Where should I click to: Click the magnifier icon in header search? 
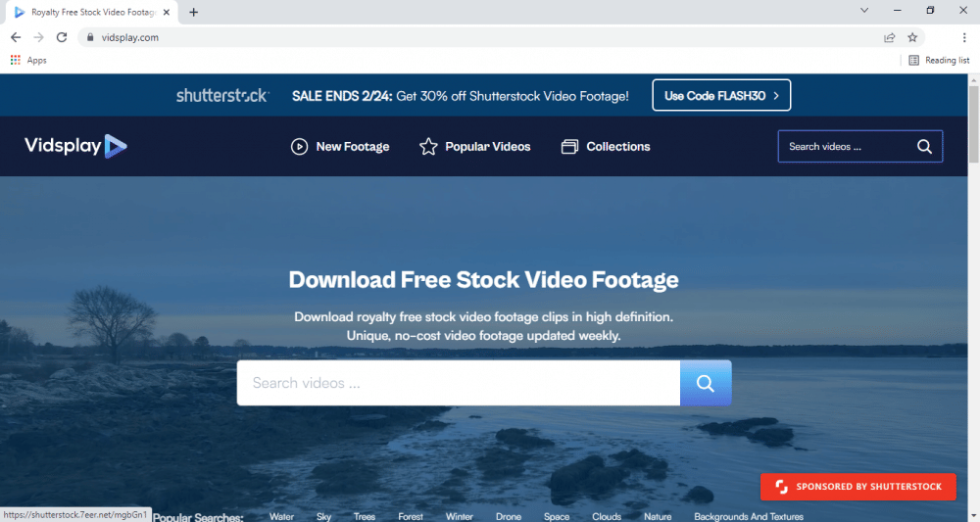pyautogui.click(x=924, y=147)
